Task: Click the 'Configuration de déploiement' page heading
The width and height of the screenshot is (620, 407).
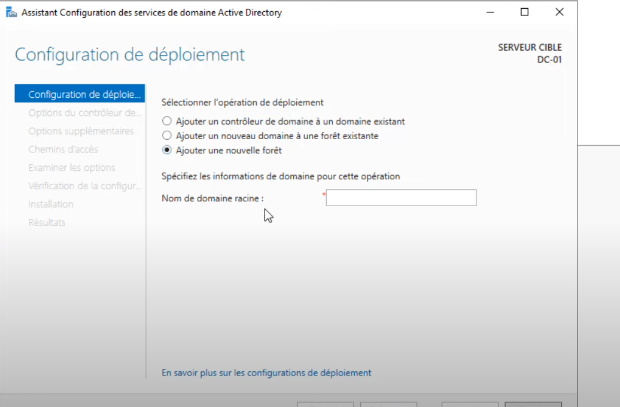Action: (x=130, y=55)
